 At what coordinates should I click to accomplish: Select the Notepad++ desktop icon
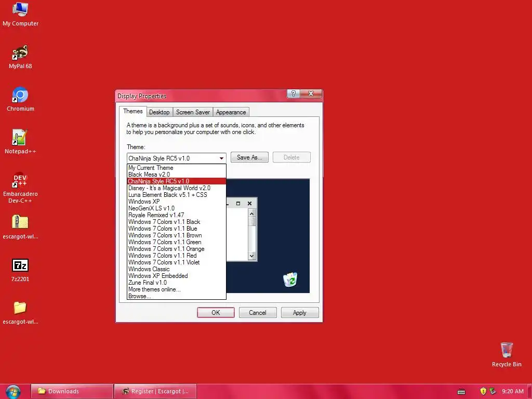tap(20, 142)
